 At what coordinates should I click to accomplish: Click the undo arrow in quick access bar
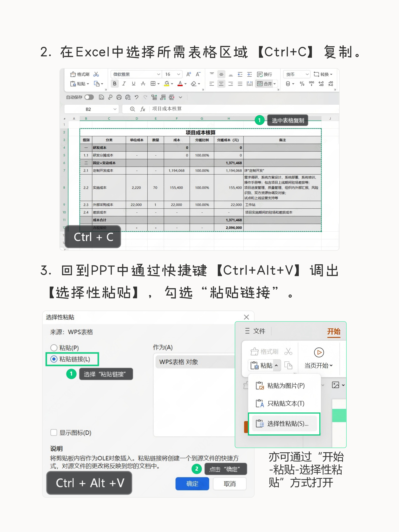click(x=137, y=97)
